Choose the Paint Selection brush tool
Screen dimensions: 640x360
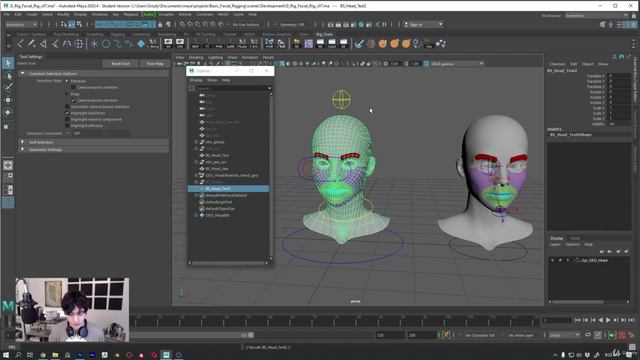point(8,87)
